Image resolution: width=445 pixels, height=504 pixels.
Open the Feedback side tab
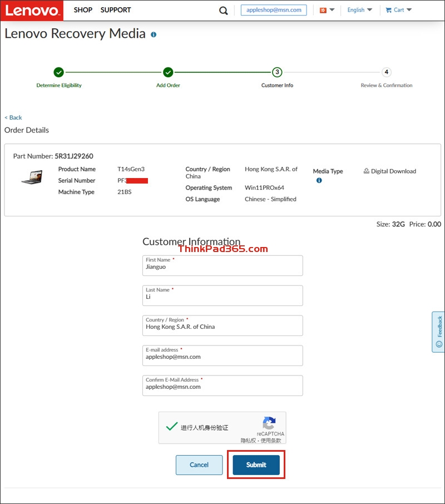(438, 332)
